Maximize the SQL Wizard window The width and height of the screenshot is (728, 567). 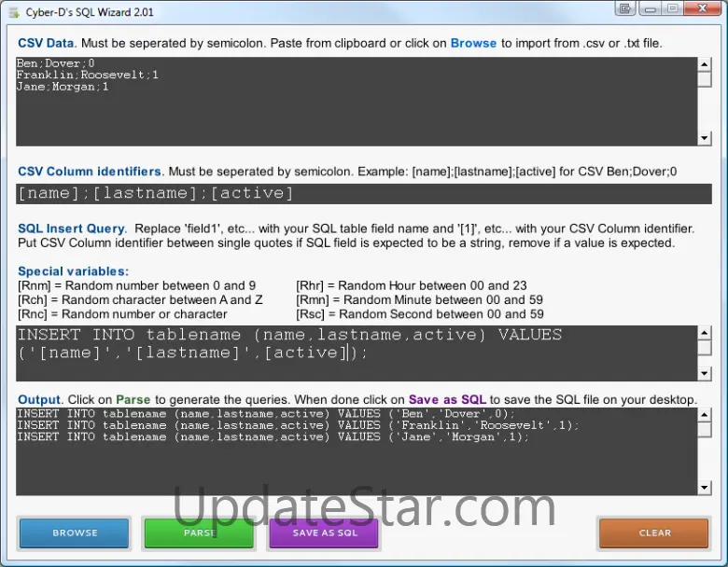[673, 8]
